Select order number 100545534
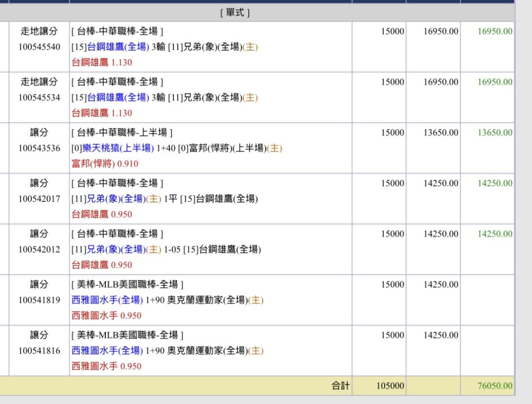Image resolution: width=532 pixels, height=404 pixels. (39, 98)
